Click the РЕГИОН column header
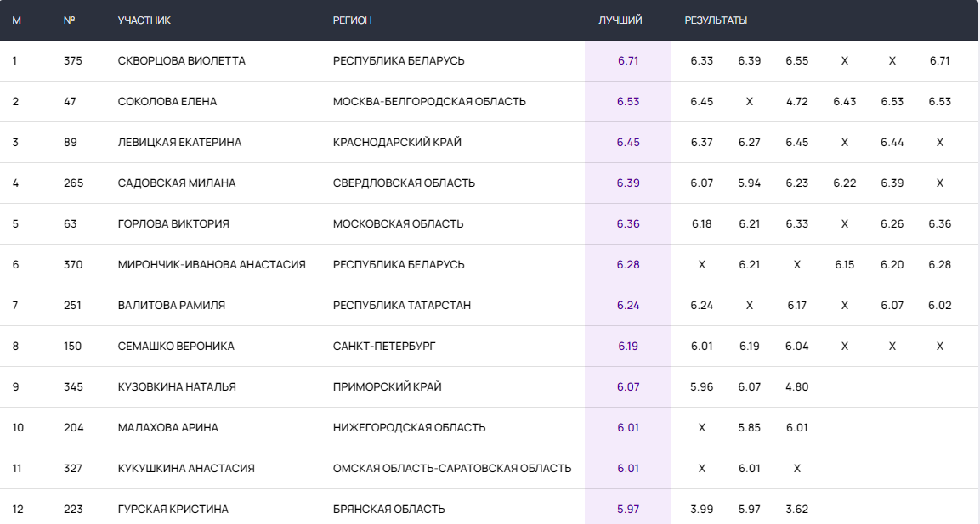Viewport: 980px width, 524px height. point(352,20)
